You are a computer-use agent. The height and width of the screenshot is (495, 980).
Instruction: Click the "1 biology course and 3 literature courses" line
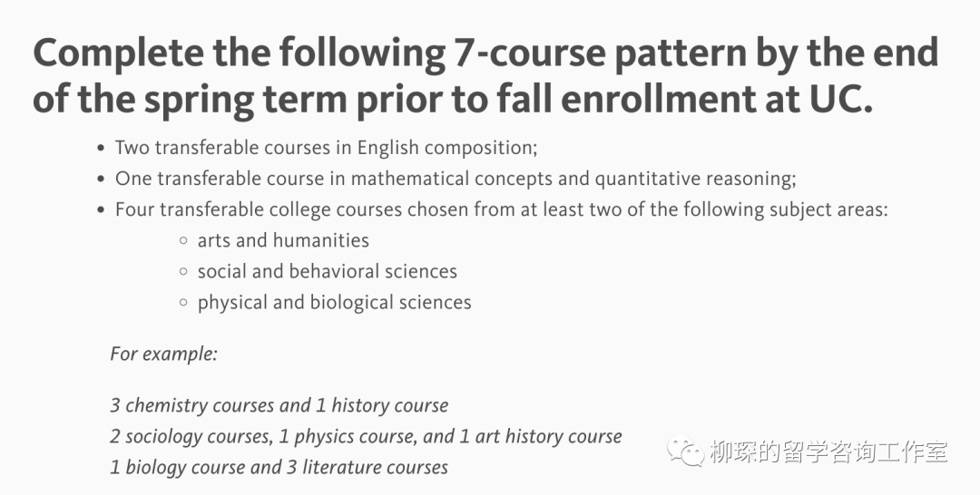279,468
